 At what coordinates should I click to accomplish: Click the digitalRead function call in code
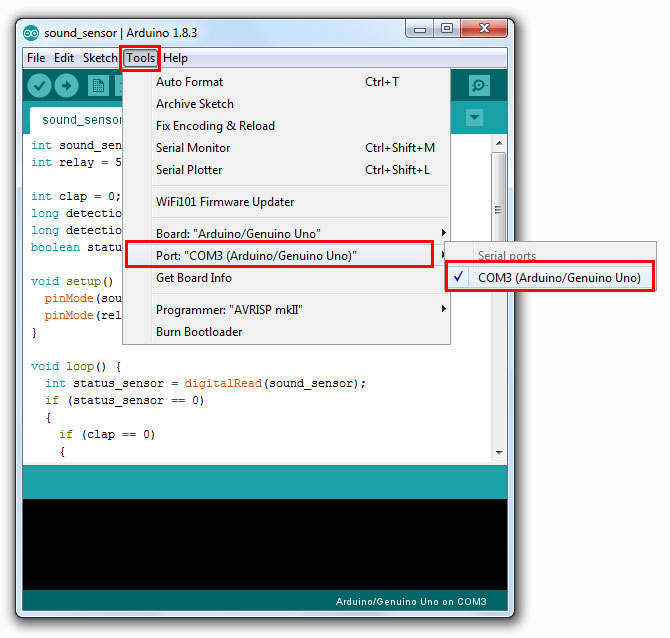(x=223, y=383)
